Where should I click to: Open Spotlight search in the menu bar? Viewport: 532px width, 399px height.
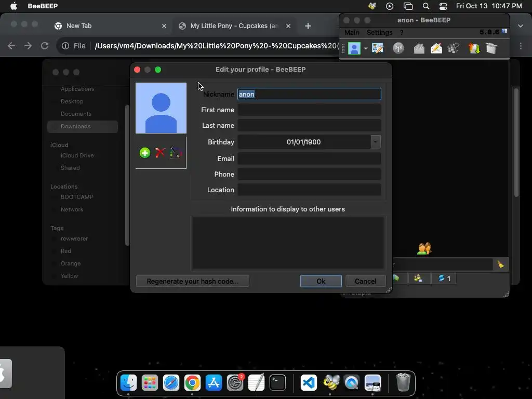(426, 6)
